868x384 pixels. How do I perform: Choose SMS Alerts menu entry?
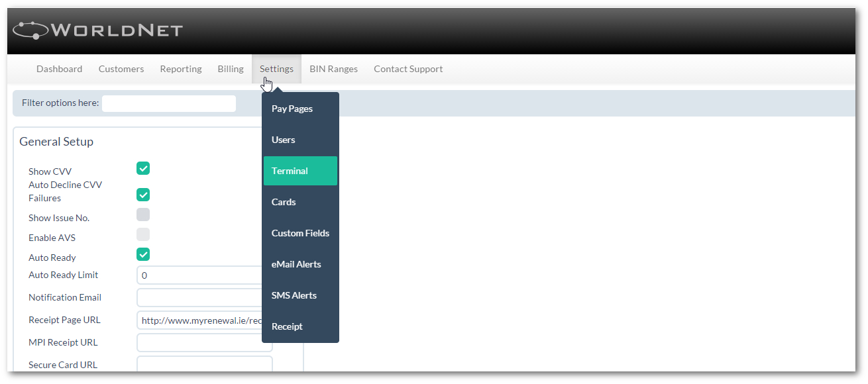click(300, 295)
